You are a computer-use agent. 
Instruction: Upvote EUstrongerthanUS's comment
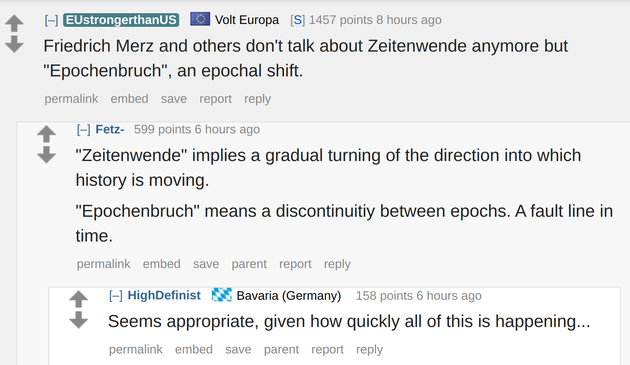pos(14,23)
